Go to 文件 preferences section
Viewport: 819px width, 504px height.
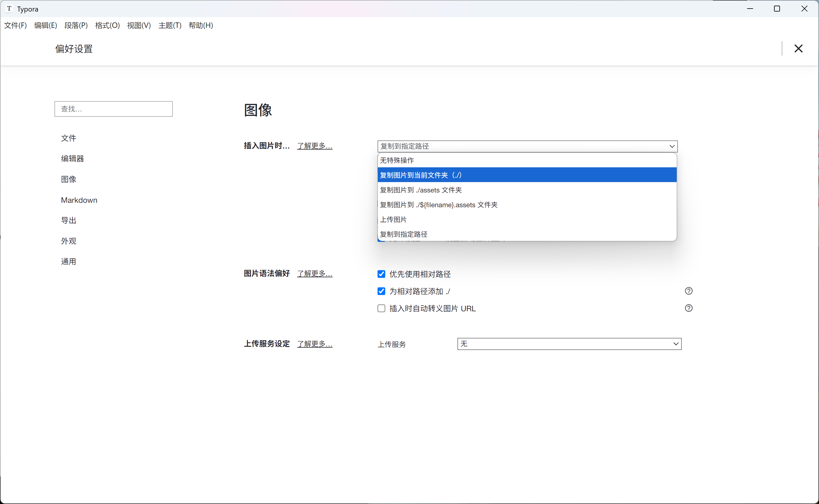point(69,138)
